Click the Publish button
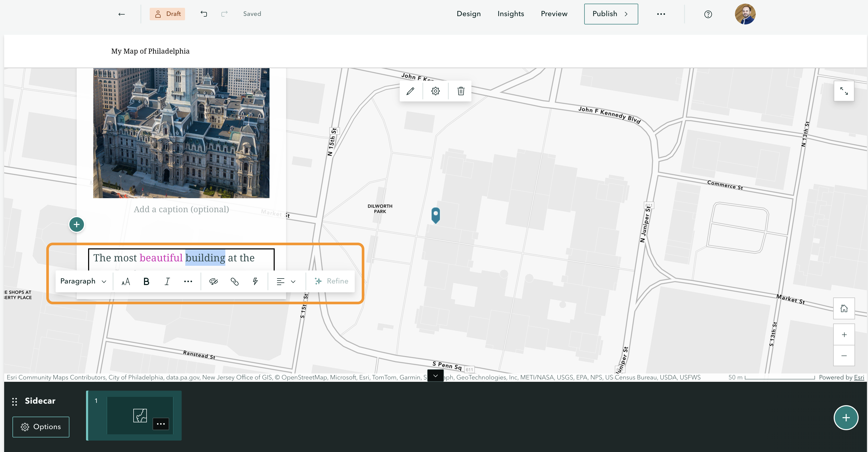Screen dimensions: 868x452 click(611, 14)
